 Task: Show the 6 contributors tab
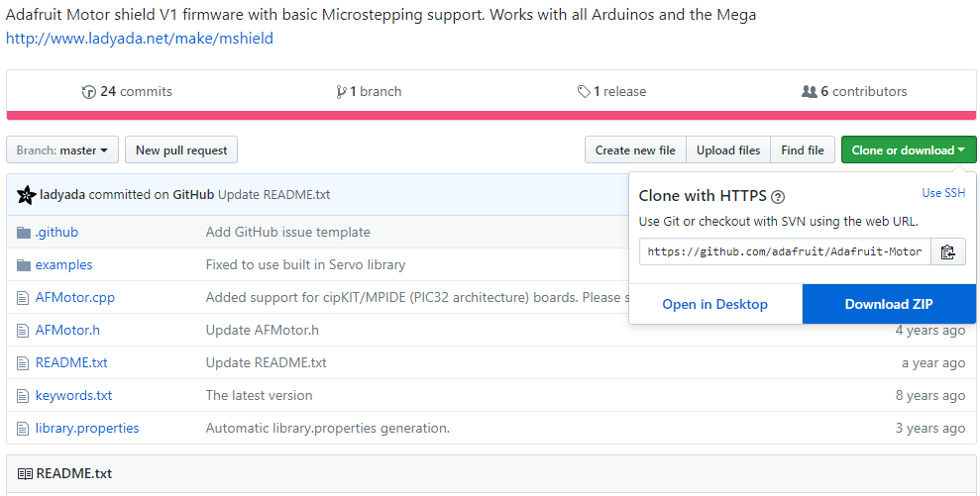coord(853,92)
